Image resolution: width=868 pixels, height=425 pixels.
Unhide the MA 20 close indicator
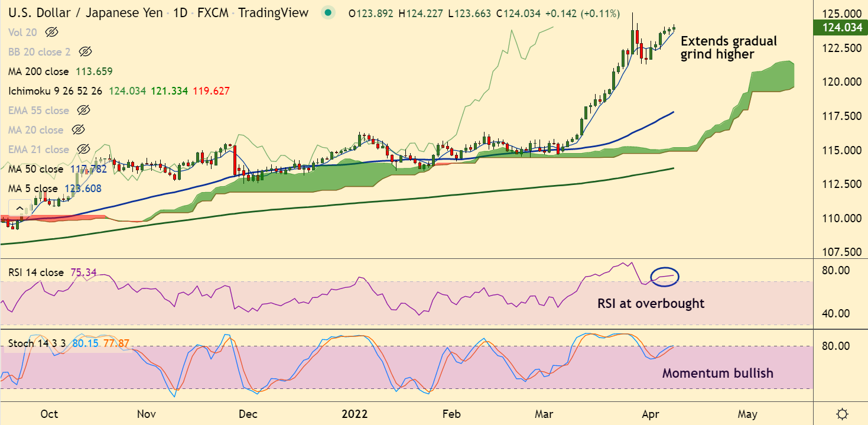77,130
